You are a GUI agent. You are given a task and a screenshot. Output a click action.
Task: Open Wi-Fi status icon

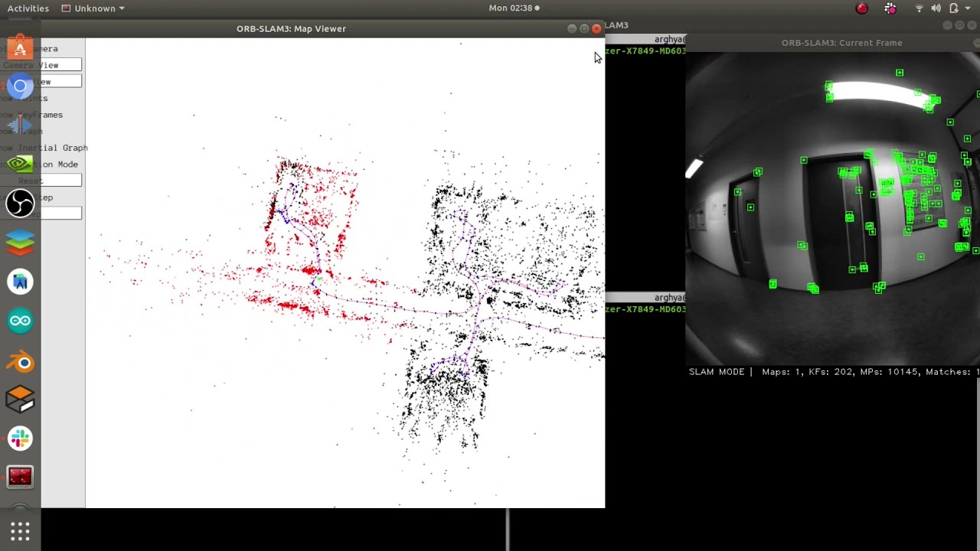(x=920, y=8)
